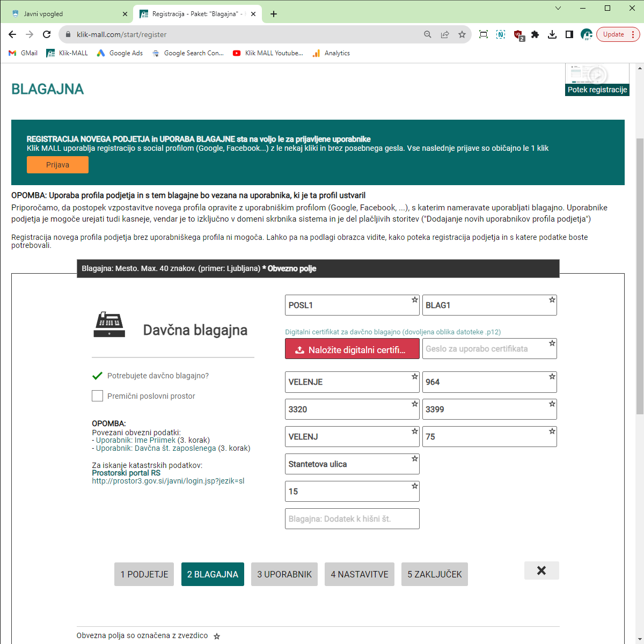The image size is (644, 644).
Task: Open the browser downloads icon
Action: (x=552, y=34)
